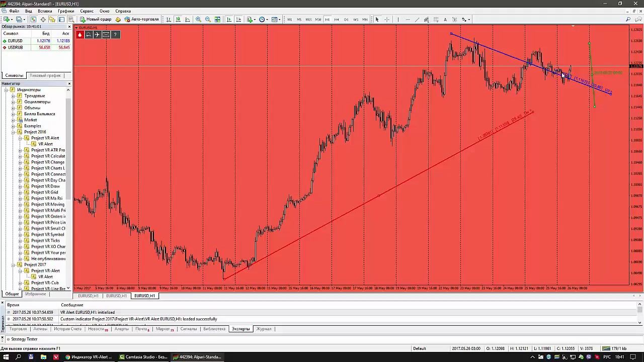Select the vertical line drawing tool
The height and width of the screenshot is (362, 644).
[398, 20]
